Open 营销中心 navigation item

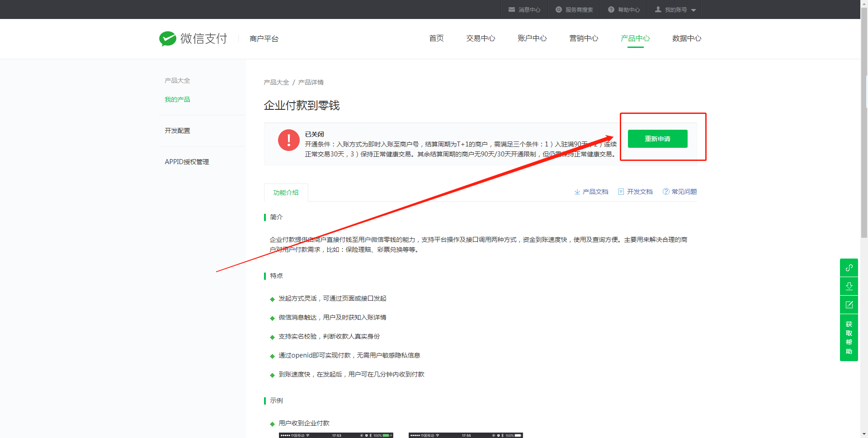[584, 38]
